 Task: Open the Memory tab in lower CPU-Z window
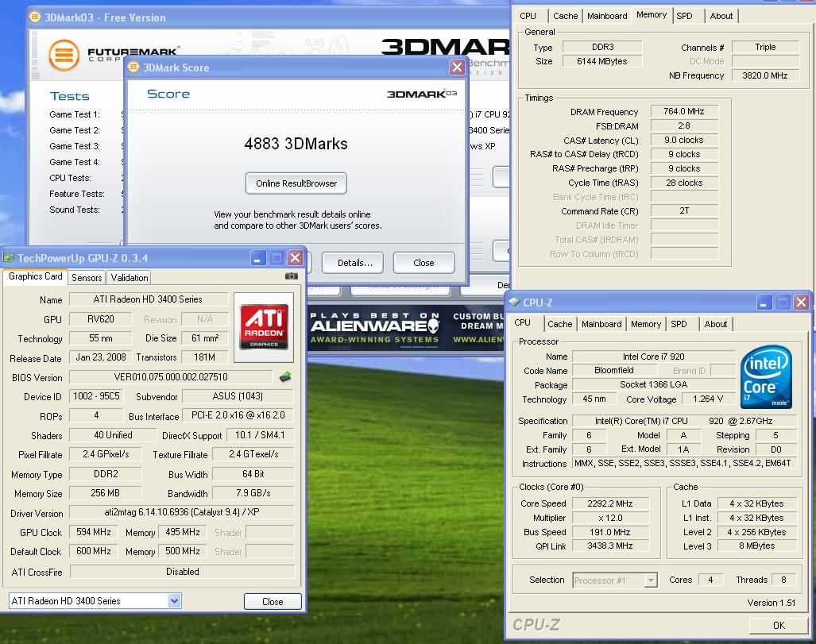tap(646, 324)
